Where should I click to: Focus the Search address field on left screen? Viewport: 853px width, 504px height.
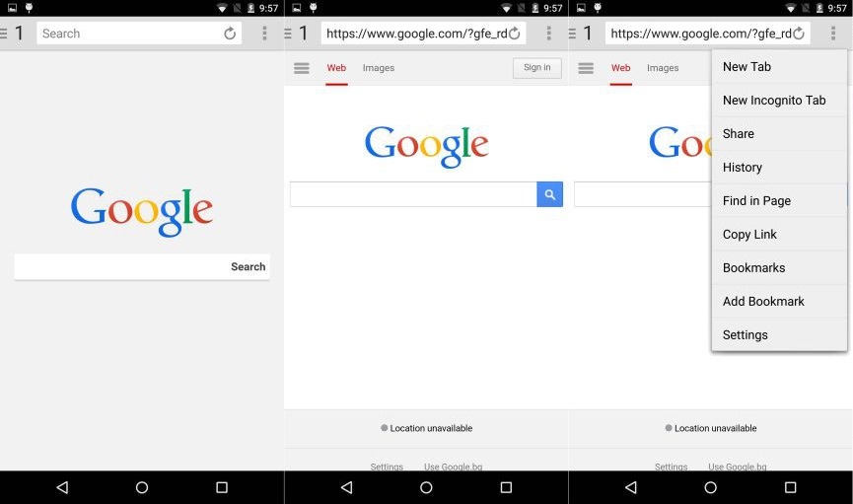(129, 34)
